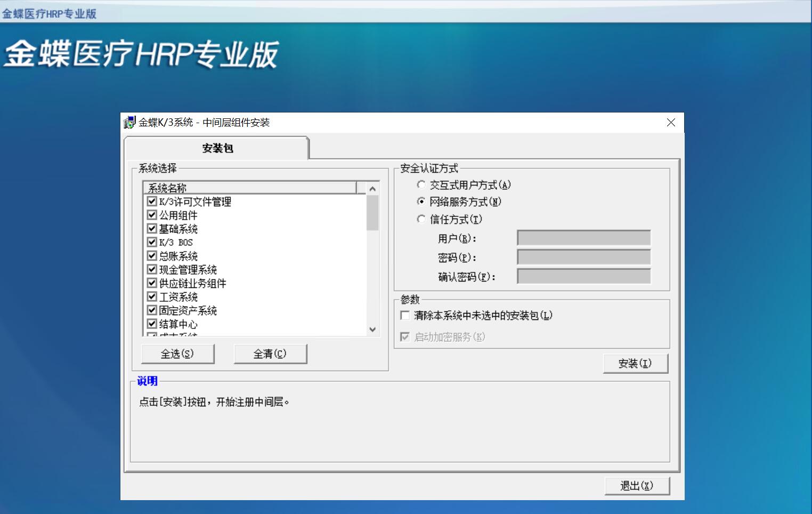812x514 pixels.
Task: Start installation with 安装(I) button
Action: pos(635,363)
